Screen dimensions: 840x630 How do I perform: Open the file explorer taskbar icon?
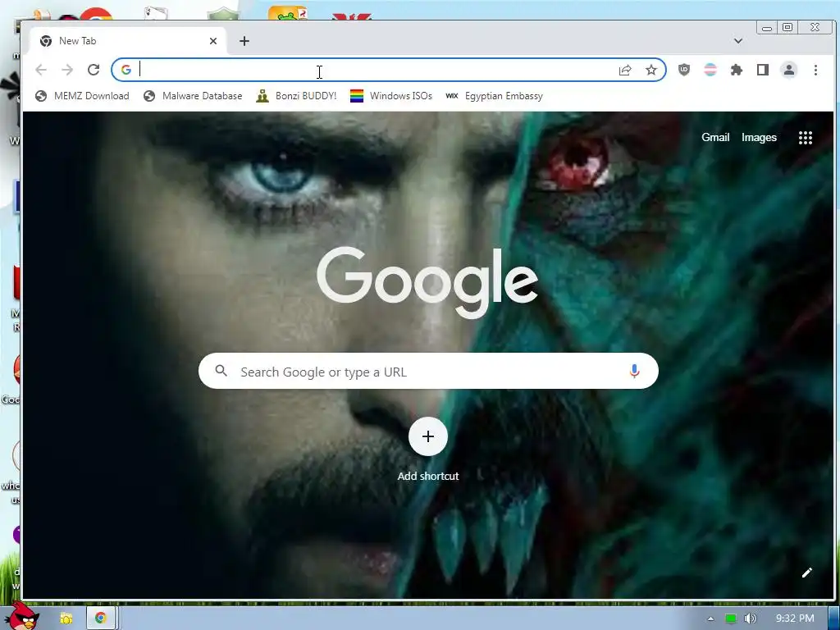point(66,619)
